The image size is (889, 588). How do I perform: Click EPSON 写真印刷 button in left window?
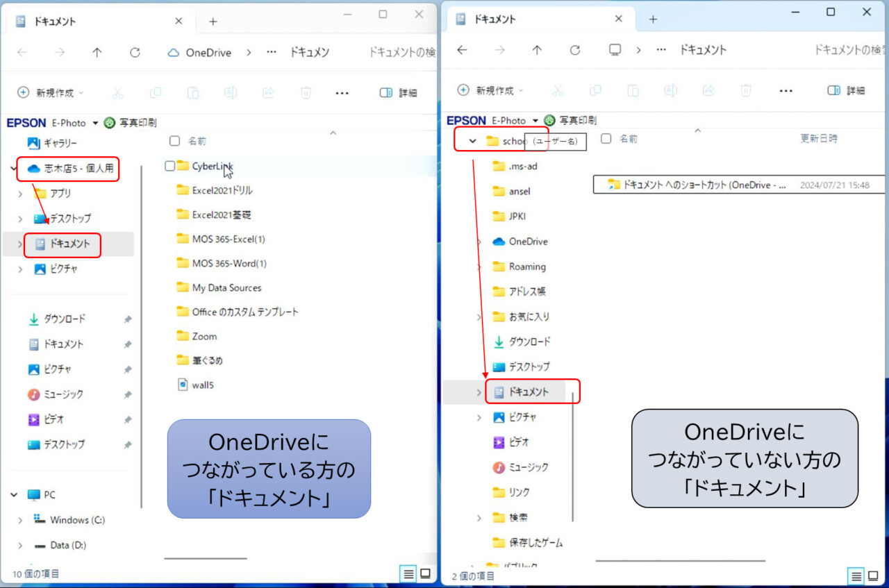130,123
